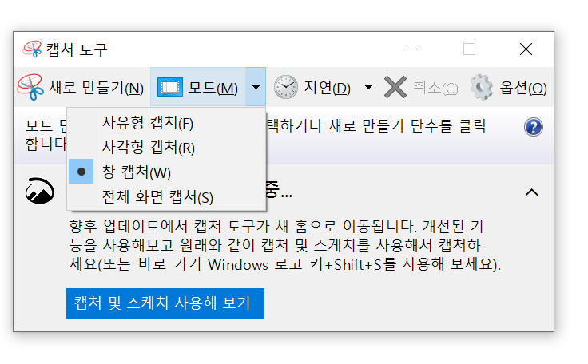The image size is (588, 364).
Task: Choose 자유형 캡처(F) mode
Action: pyautogui.click(x=166, y=123)
